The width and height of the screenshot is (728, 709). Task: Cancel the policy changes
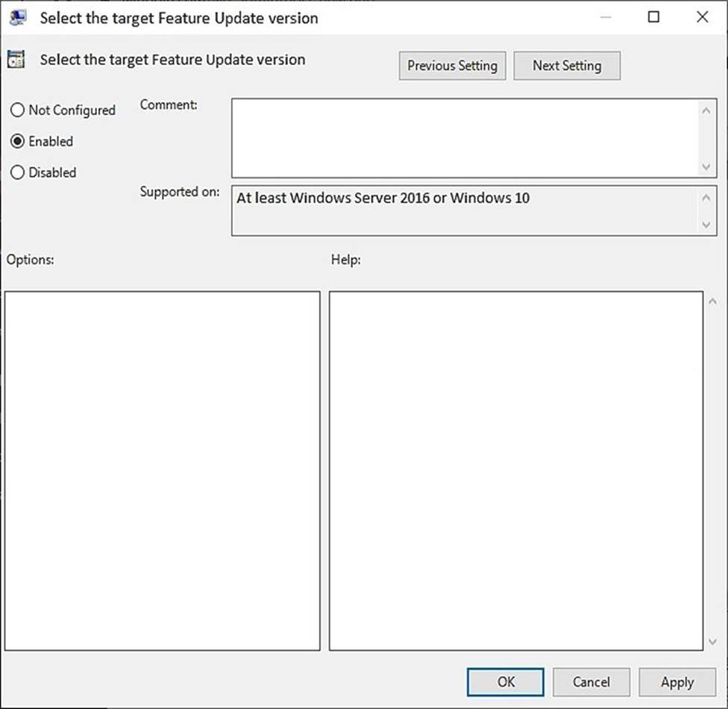[591, 681]
